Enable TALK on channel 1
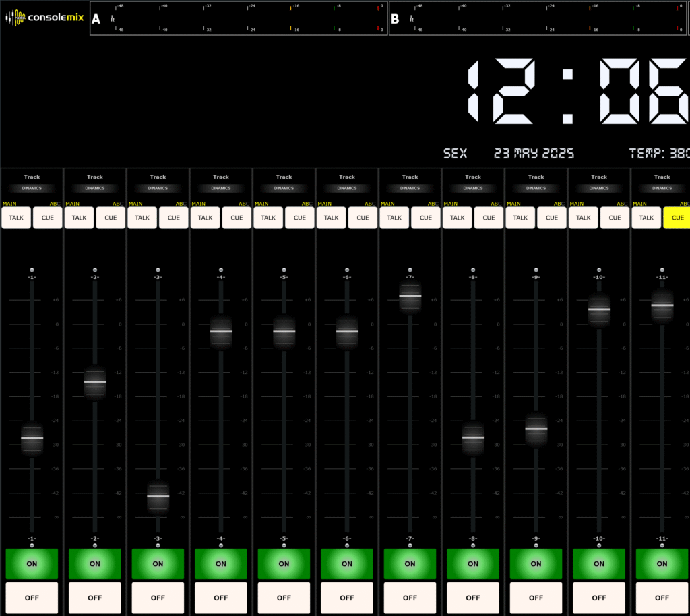690x616 pixels. pos(16,218)
